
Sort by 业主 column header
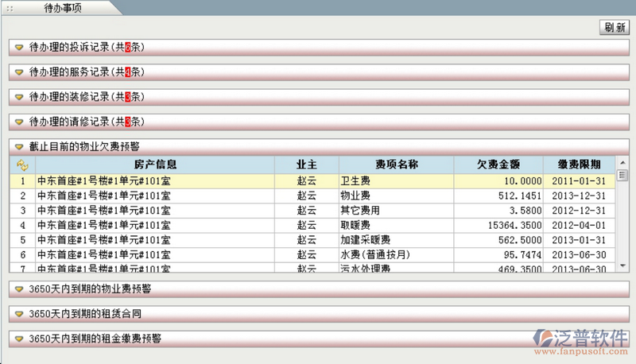[307, 165]
